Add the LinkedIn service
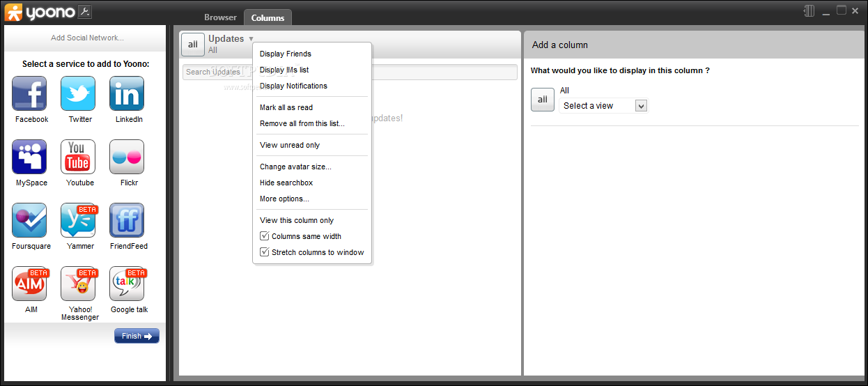Image resolution: width=868 pixels, height=386 pixels. [x=127, y=93]
